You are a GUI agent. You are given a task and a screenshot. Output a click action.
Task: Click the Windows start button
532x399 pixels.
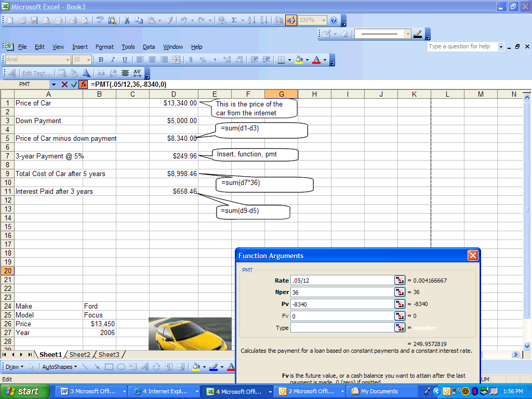(24, 391)
